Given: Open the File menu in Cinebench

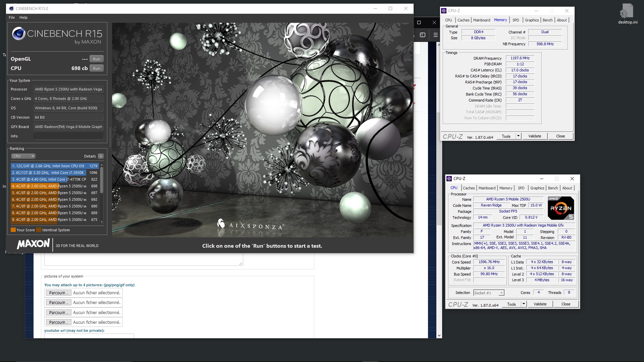Looking at the screenshot, I should [12, 17].
